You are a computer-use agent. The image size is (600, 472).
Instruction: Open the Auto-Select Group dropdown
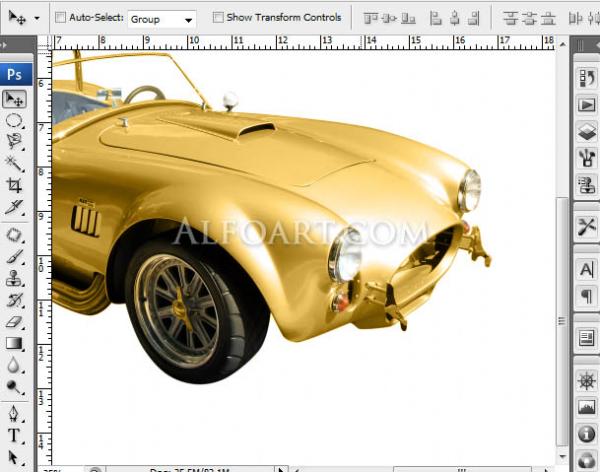(x=161, y=18)
